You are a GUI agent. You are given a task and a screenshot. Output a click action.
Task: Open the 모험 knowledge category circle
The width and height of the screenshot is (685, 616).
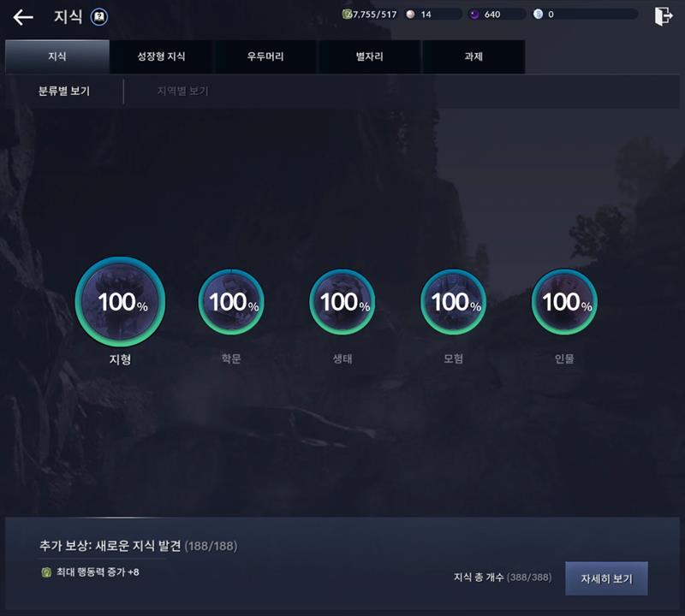click(454, 302)
